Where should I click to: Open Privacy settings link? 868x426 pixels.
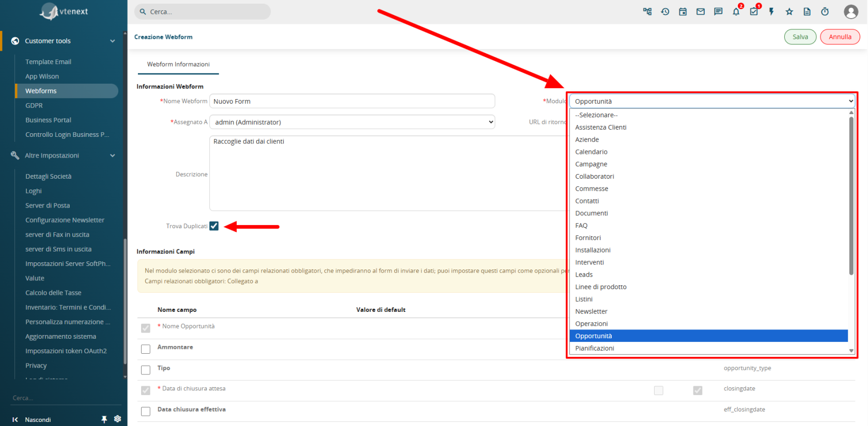tap(36, 365)
